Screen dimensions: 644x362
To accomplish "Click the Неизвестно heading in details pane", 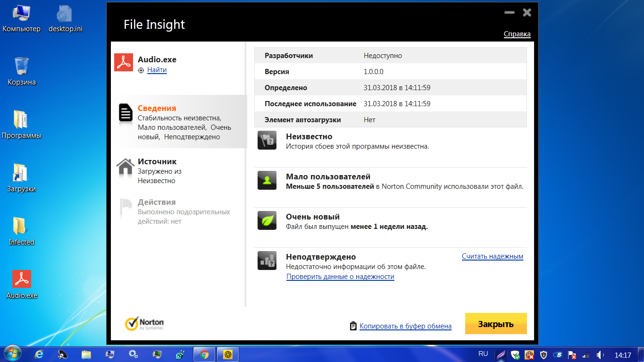I will point(309,136).
